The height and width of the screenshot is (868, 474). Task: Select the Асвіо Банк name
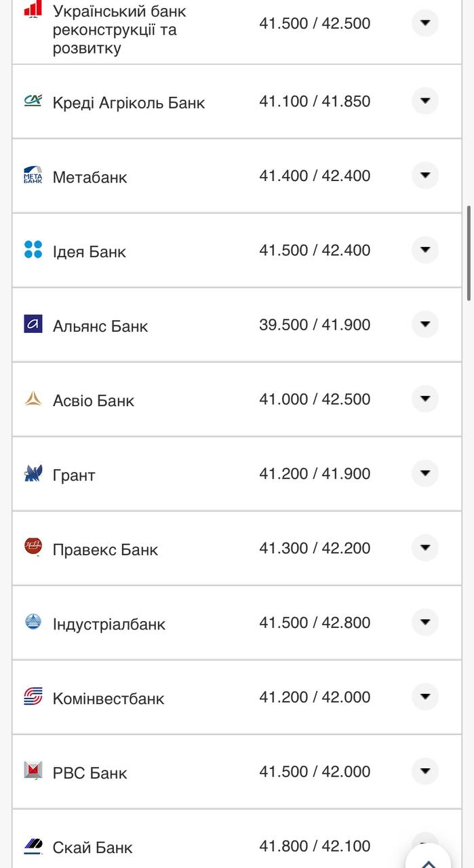pyautogui.click(x=94, y=401)
